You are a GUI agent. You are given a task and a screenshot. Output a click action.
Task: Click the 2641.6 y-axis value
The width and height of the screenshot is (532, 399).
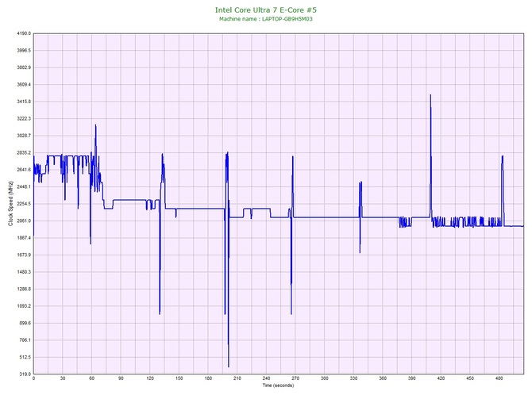24,170
